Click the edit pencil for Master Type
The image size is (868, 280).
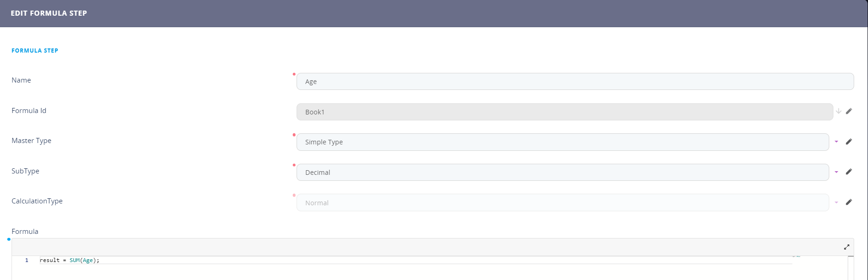click(x=849, y=142)
